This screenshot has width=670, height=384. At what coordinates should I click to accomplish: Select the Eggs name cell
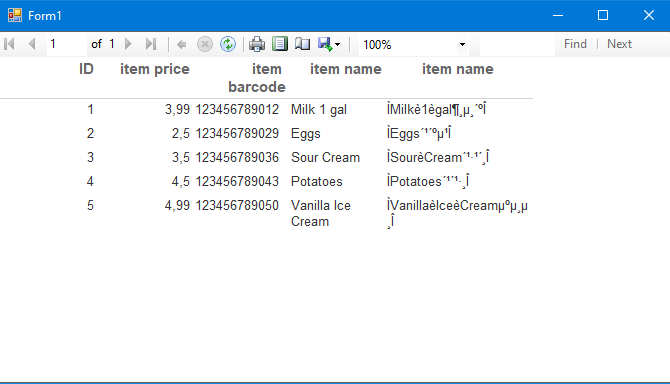pyautogui.click(x=306, y=134)
